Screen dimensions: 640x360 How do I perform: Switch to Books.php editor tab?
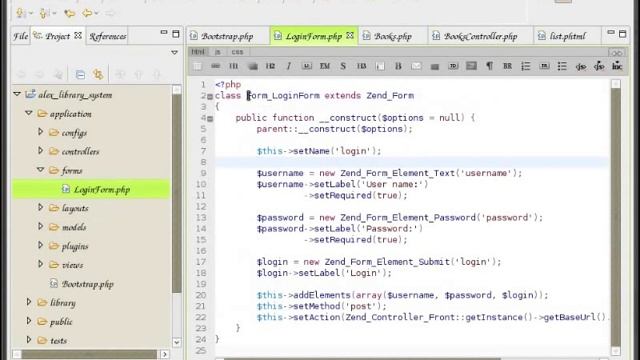pos(393,36)
